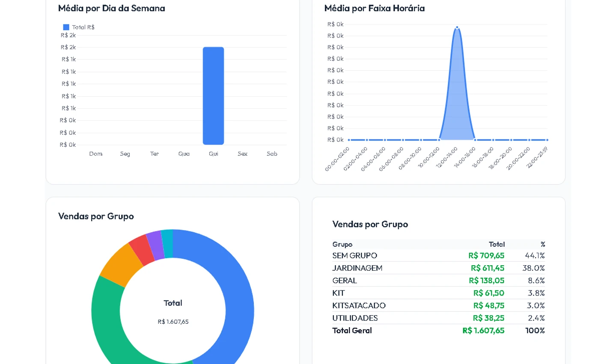Click the R$ 1.607,65 value inside the donut
Viewport: 616px width, 364px height.
173,322
